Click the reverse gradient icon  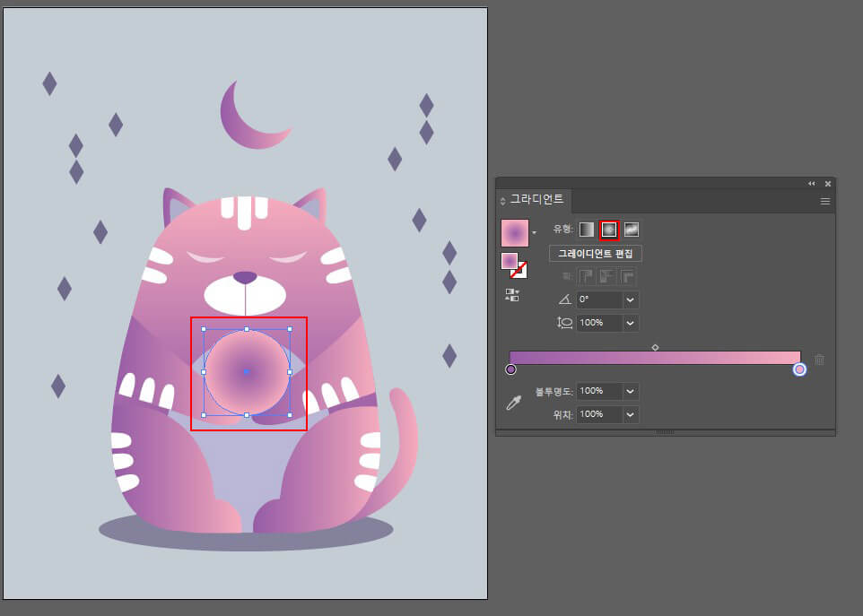click(x=512, y=295)
